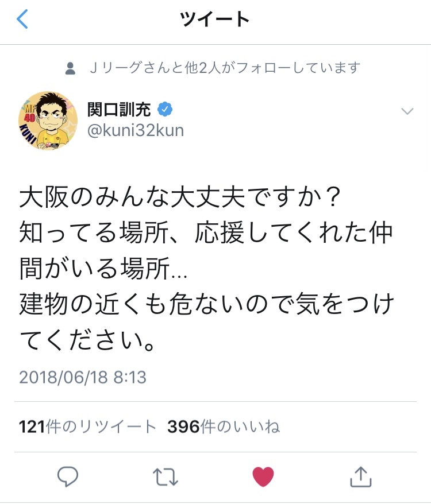Open tweet options chevron dropdown

407,112
